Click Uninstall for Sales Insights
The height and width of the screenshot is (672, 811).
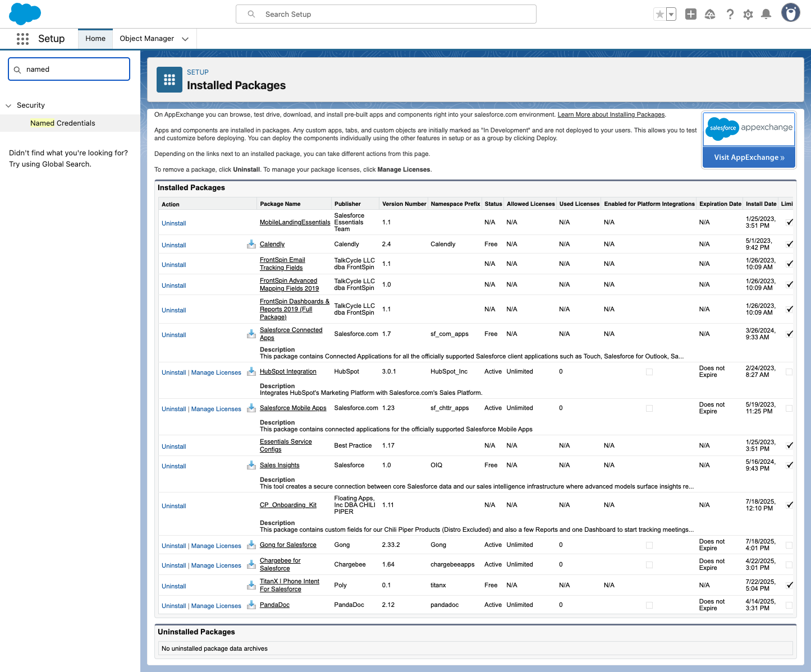click(174, 466)
